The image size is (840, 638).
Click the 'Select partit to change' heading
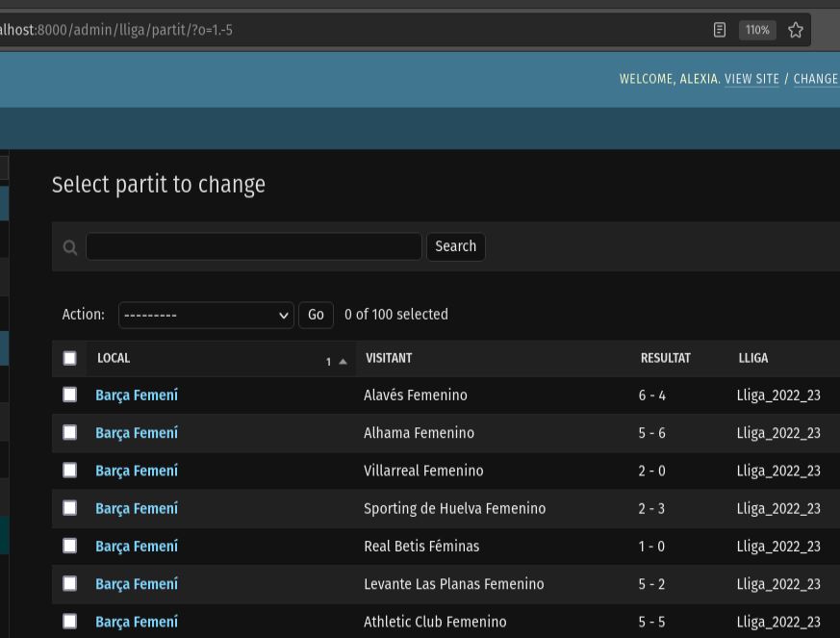[x=159, y=184]
